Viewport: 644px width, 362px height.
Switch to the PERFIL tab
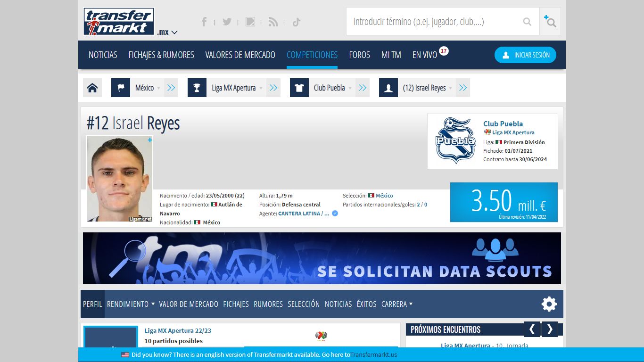pos(92,304)
